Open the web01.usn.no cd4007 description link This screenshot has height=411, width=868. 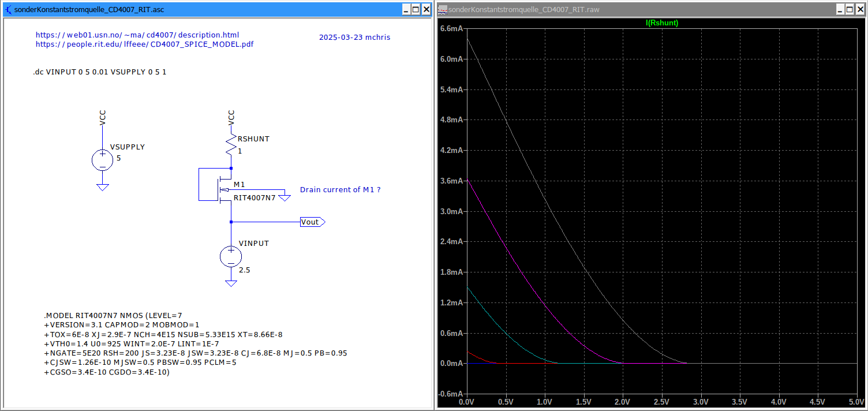(x=137, y=35)
